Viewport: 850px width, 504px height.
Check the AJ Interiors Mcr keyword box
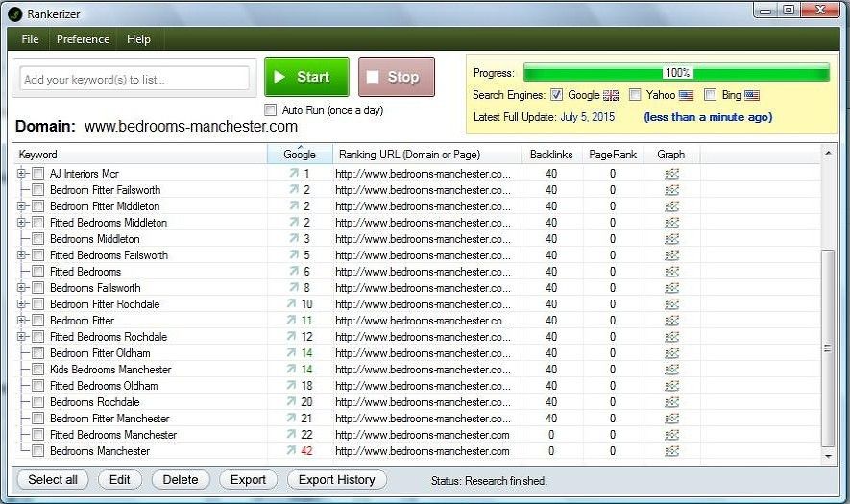38,174
